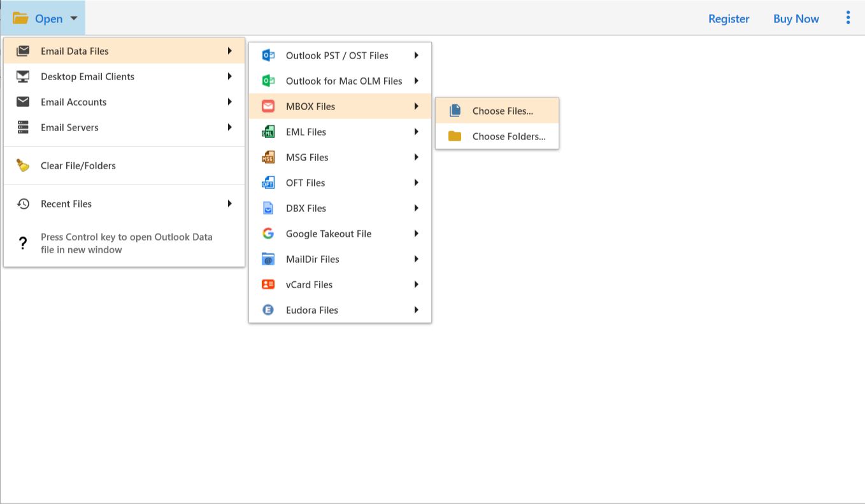Image resolution: width=865 pixels, height=504 pixels.
Task: Click the Register link
Action: coord(729,18)
